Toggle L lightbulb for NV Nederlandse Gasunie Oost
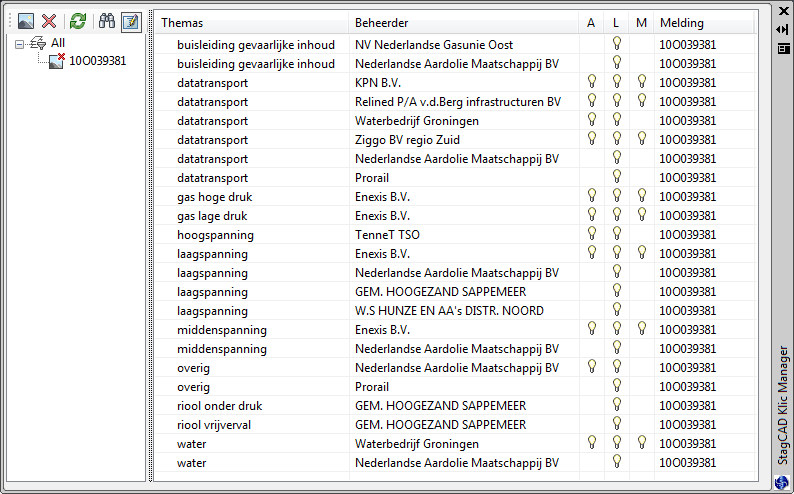The height and width of the screenshot is (494, 794). click(617, 44)
